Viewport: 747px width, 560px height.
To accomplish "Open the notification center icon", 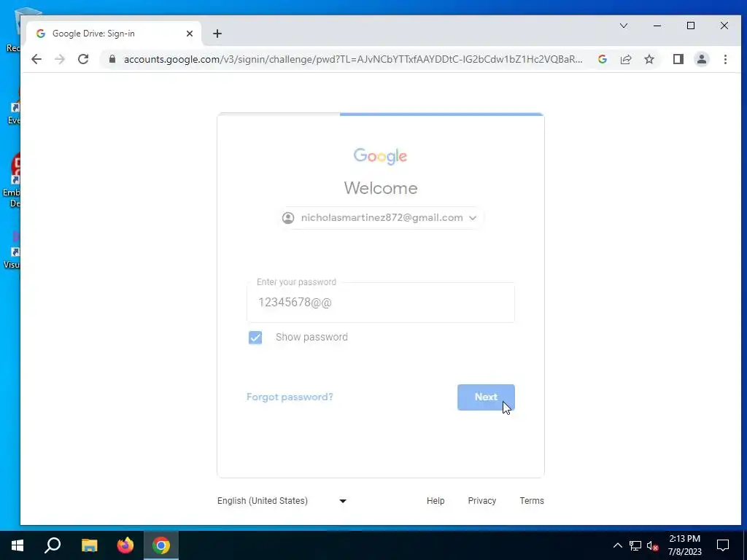I will tap(723, 545).
